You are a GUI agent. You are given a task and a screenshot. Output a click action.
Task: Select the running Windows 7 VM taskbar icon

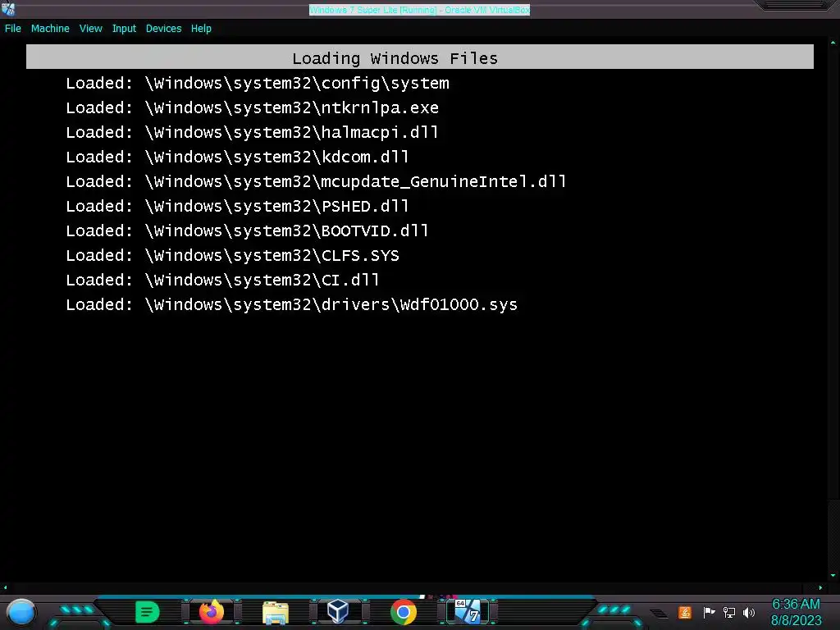click(468, 611)
